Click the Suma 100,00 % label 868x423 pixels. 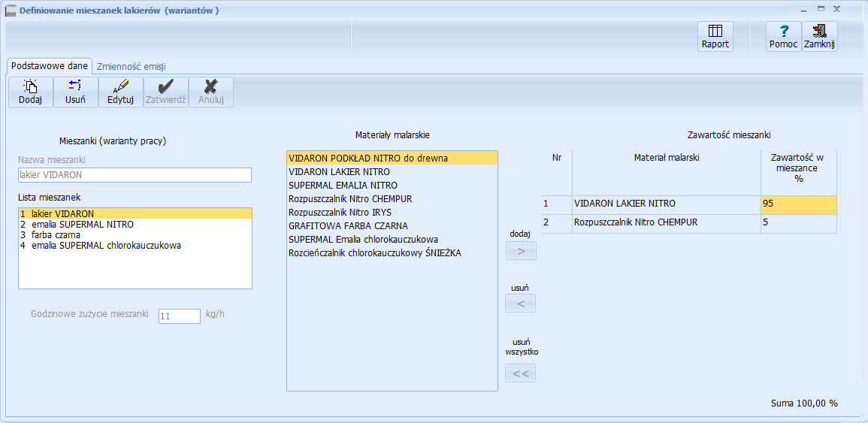point(804,403)
